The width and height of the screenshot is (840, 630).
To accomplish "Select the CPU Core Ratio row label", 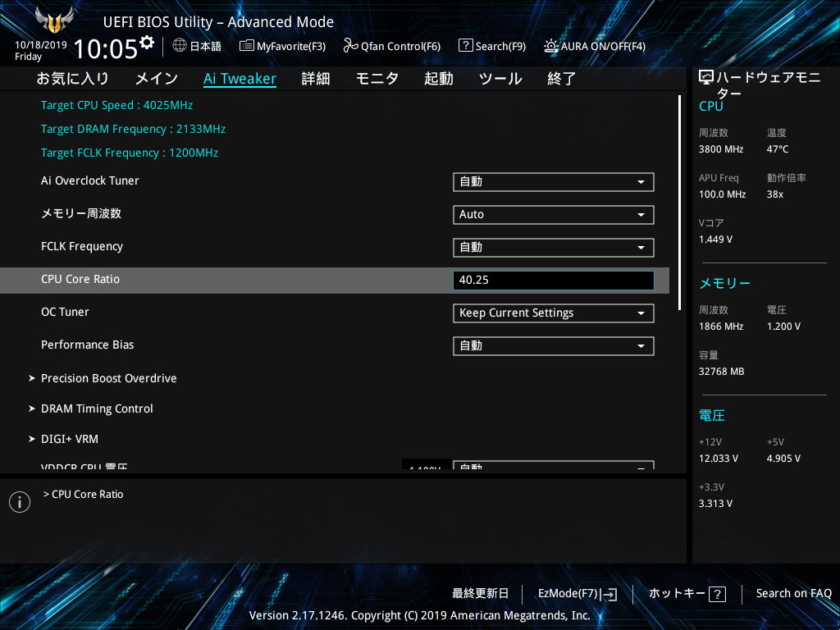I will [x=80, y=279].
